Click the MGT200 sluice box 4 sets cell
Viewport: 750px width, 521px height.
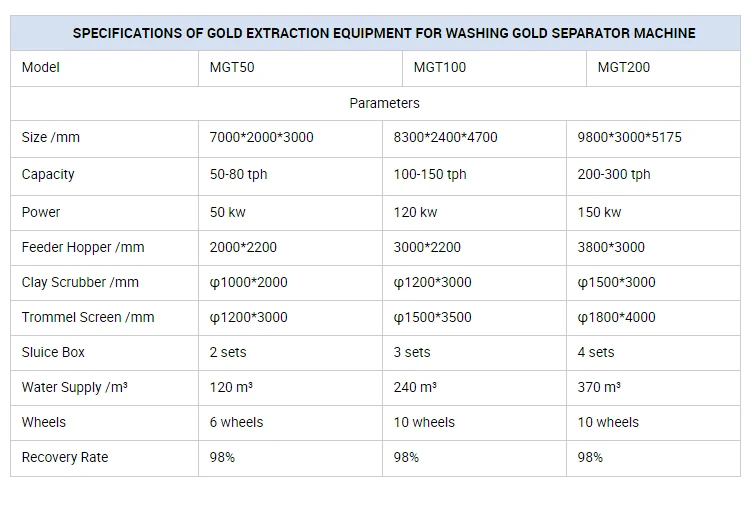(596, 352)
